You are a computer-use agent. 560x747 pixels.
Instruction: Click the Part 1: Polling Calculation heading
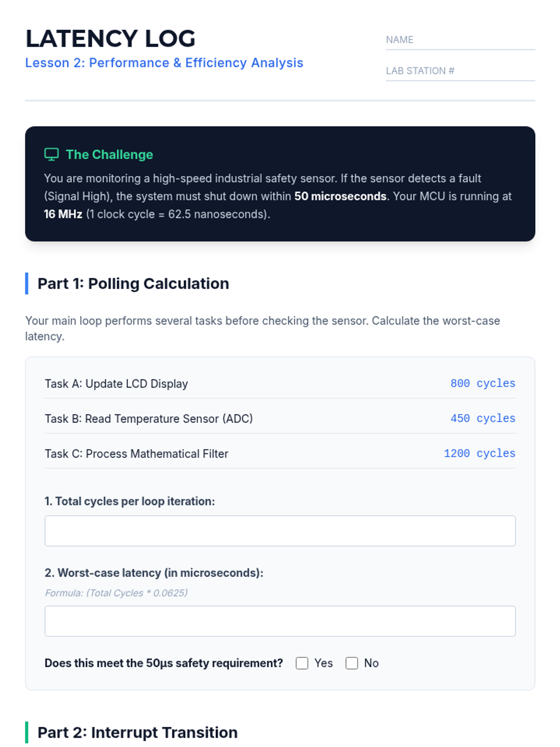[x=133, y=283]
